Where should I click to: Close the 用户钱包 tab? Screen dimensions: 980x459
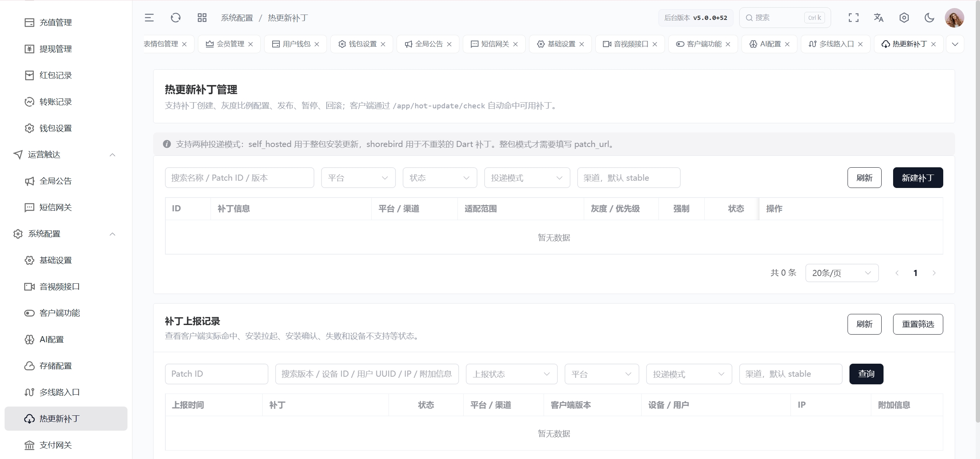click(317, 44)
